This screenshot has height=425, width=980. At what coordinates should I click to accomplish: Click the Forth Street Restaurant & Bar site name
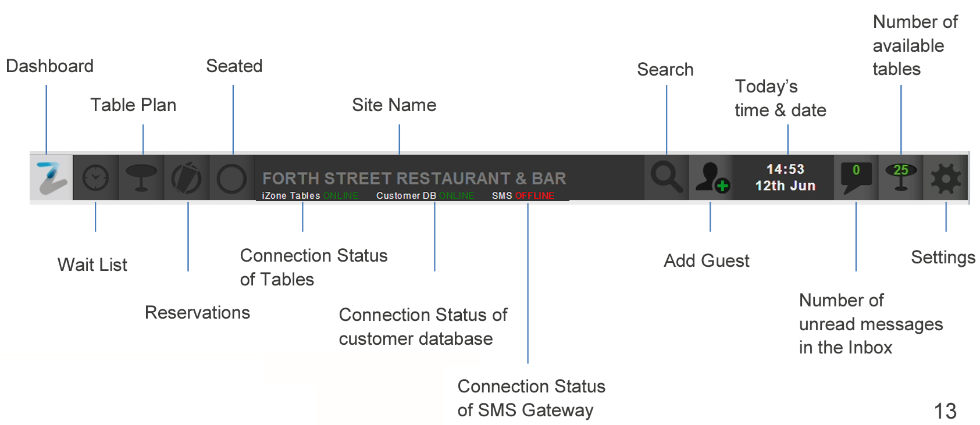[x=414, y=178]
